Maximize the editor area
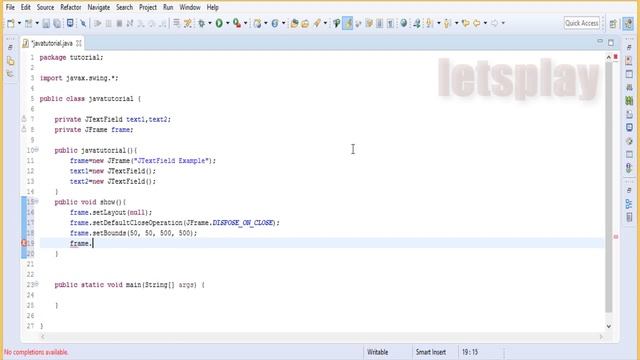This screenshot has width=640, height=360. 611,42
